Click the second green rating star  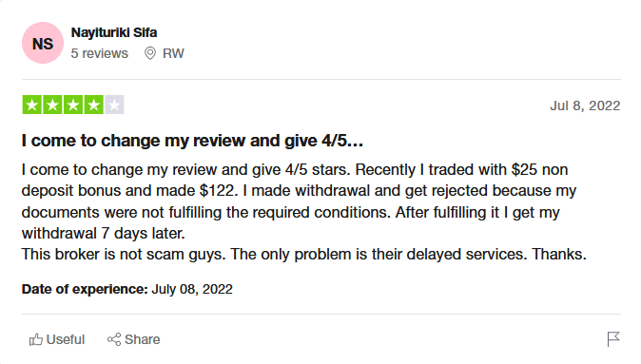coord(52,105)
